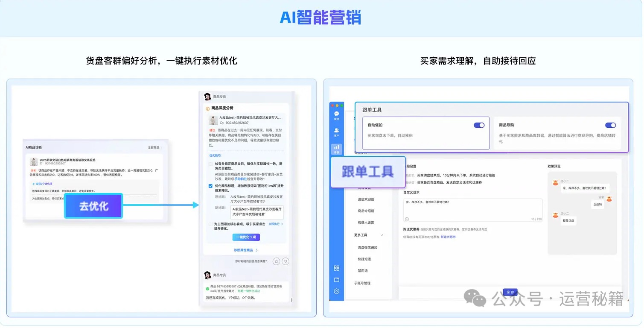Collapse the 更多工具 section chevron
Viewport: 644px width, 328px height.
point(382,235)
